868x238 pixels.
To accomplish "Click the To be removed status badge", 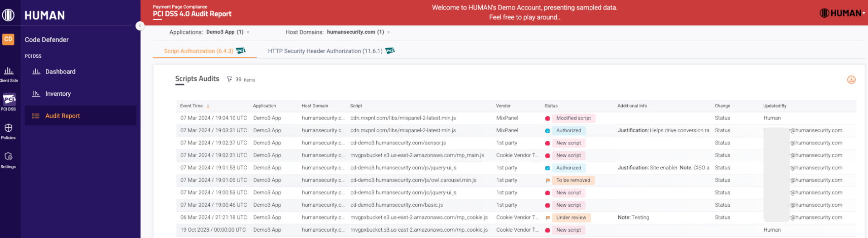I will click(573, 180).
